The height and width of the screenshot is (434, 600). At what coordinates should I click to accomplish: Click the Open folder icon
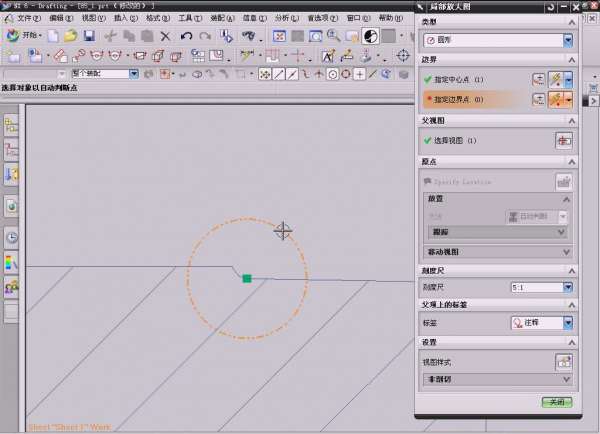coord(71,36)
